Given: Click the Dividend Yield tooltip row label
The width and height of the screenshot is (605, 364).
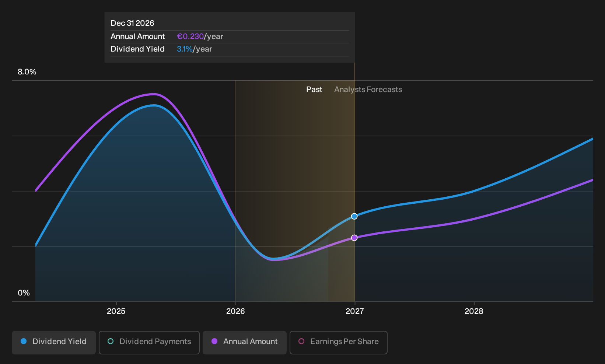Looking at the screenshot, I should (x=137, y=49).
